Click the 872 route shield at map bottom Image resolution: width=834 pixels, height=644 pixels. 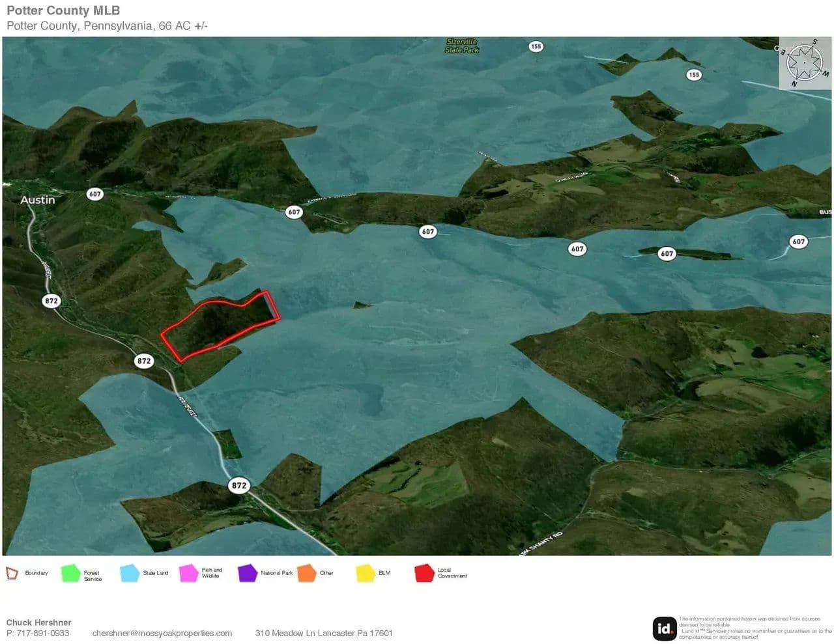[239, 485]
